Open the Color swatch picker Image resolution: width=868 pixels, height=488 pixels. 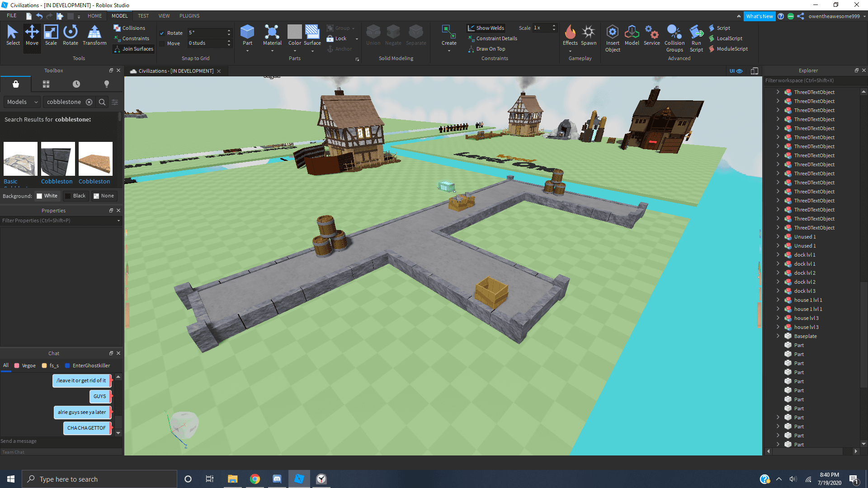tap(294, 33)
